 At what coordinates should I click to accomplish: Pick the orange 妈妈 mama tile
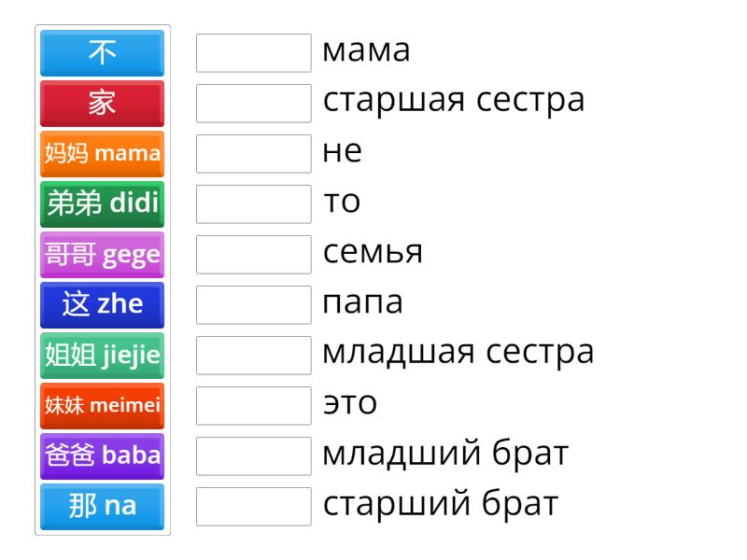pyautogui.click(x=103, y=154)
